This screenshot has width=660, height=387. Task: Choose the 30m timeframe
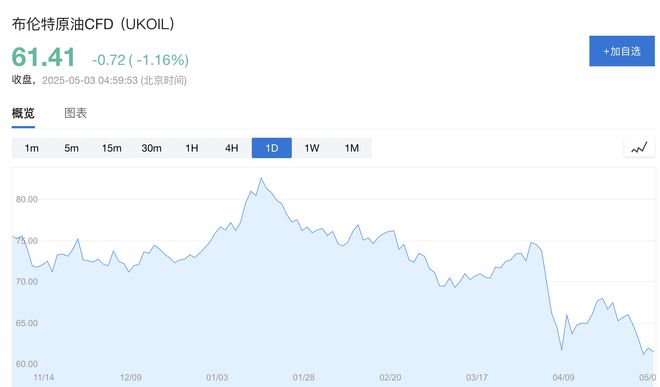152,148
